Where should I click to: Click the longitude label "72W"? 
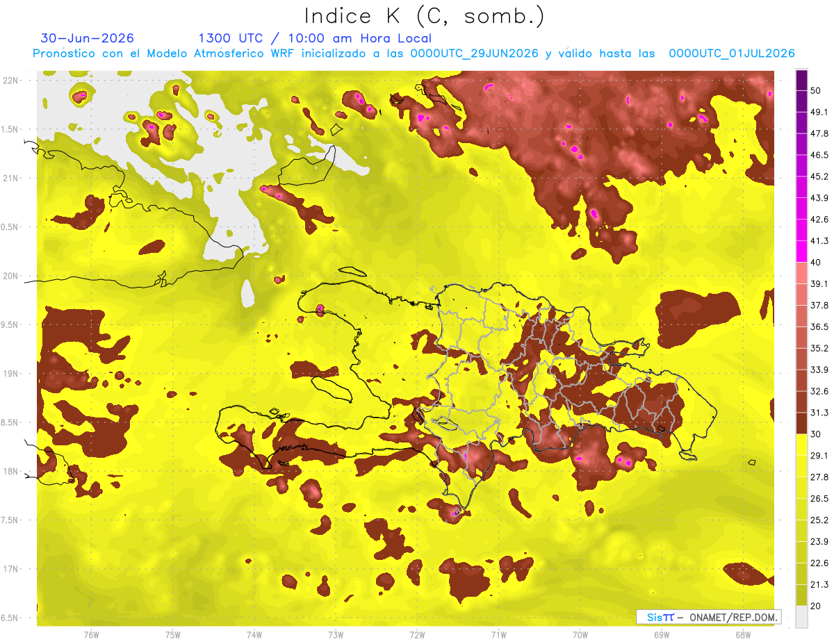[418, 634]
